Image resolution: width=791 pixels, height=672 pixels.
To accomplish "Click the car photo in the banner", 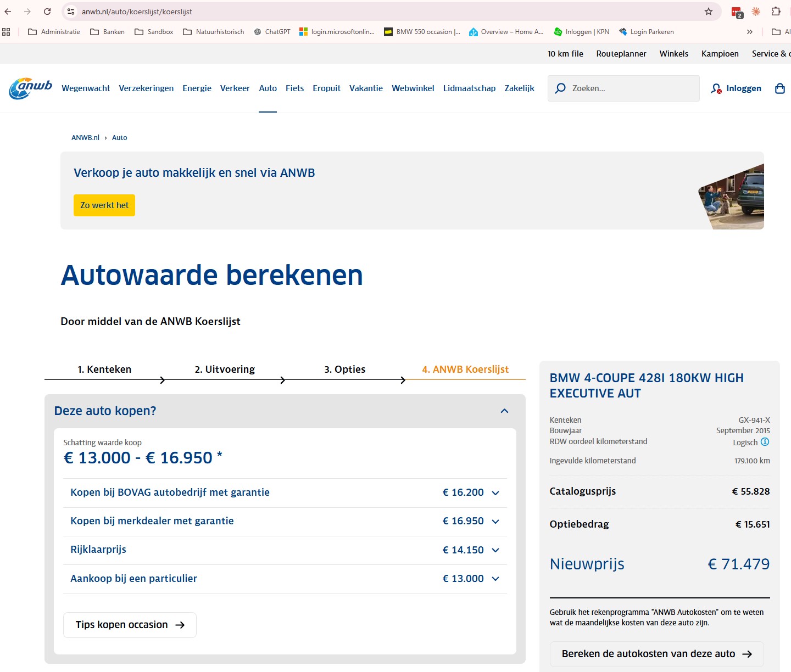I will (x=731, y=197).
